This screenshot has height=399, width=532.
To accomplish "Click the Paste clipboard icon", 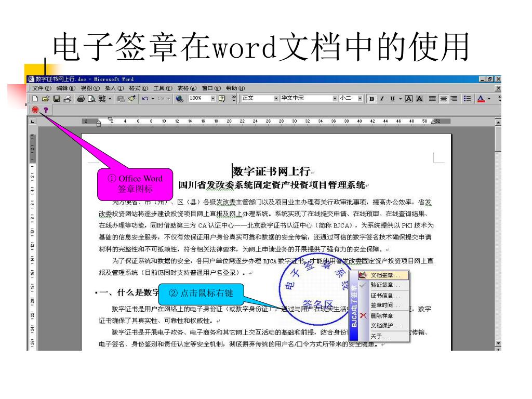I will pos(121,99).
